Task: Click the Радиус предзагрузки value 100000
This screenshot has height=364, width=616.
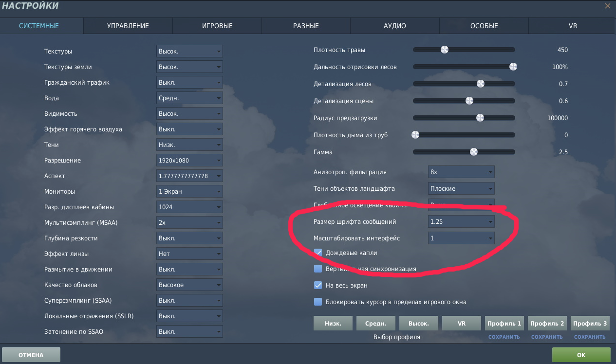Action: coord(558,118)
